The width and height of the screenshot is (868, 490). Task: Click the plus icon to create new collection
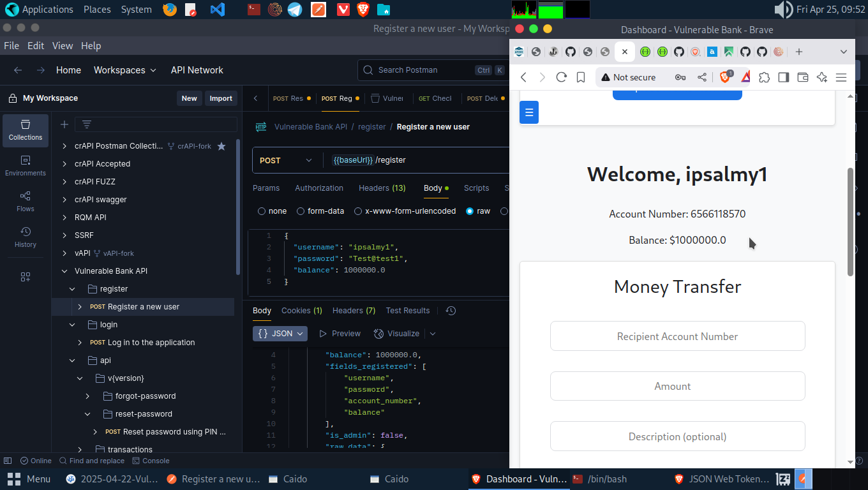coord(64,124)
